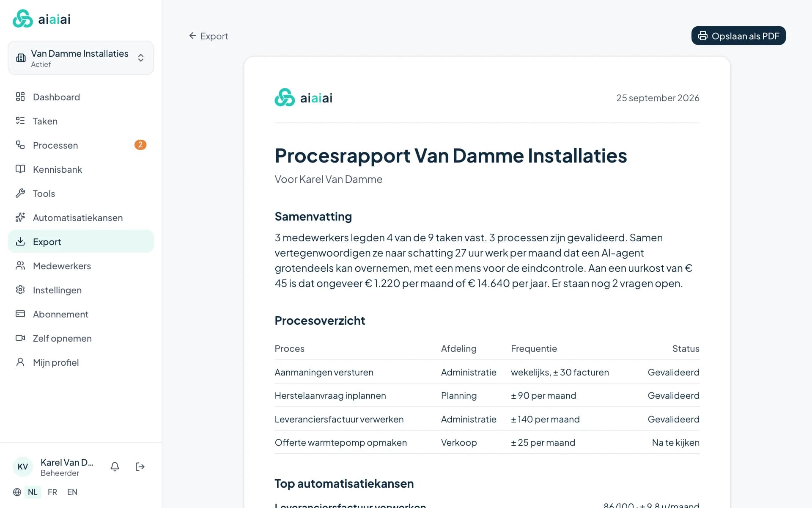
Task: Switch language to FR
Action: click(x=52, y=492)
